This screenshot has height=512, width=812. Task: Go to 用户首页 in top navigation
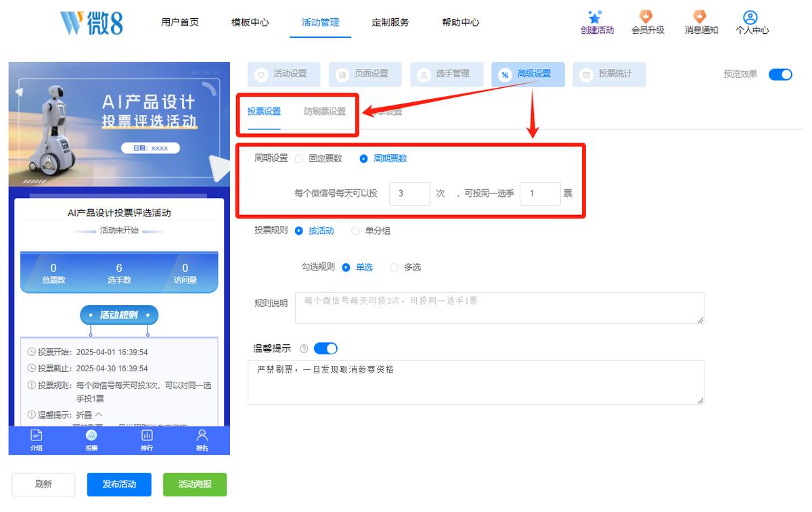(180, 22)
